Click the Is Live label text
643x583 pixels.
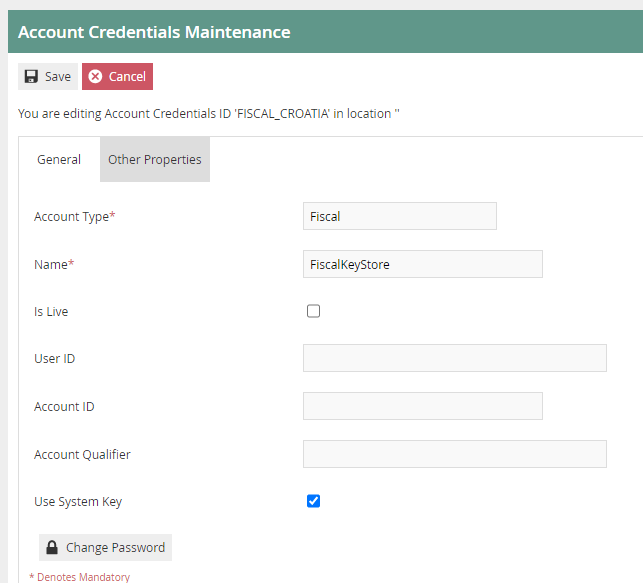51,312
